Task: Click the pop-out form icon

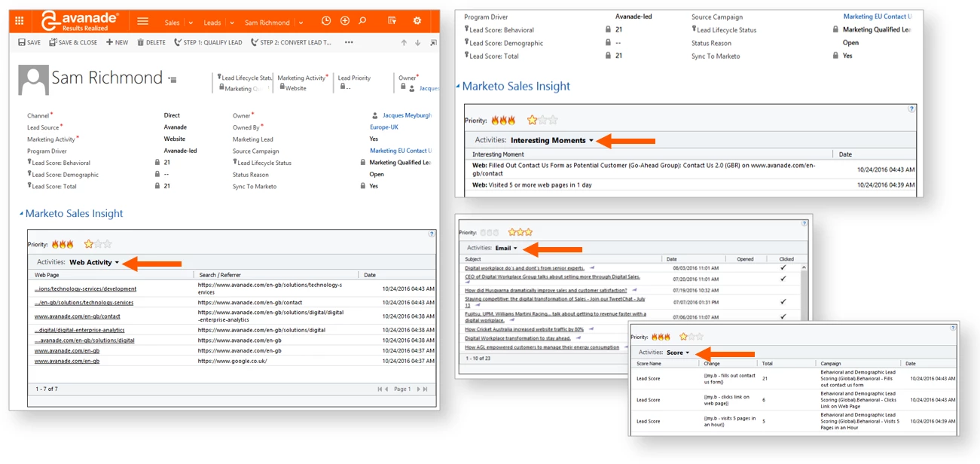Action: pos(433,43)
